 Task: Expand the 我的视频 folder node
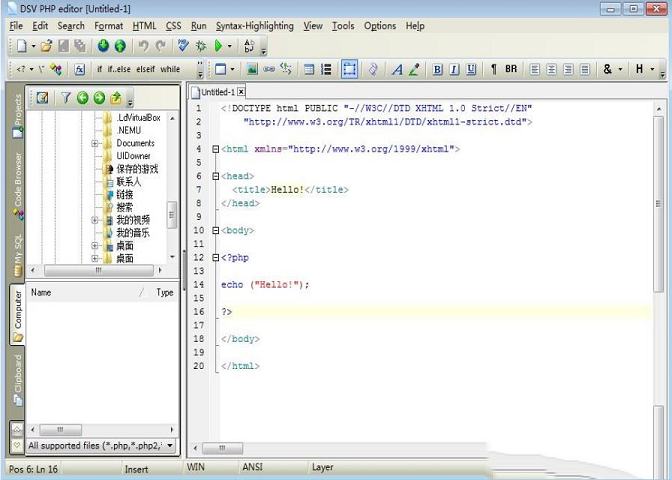(x=95, y=220)
